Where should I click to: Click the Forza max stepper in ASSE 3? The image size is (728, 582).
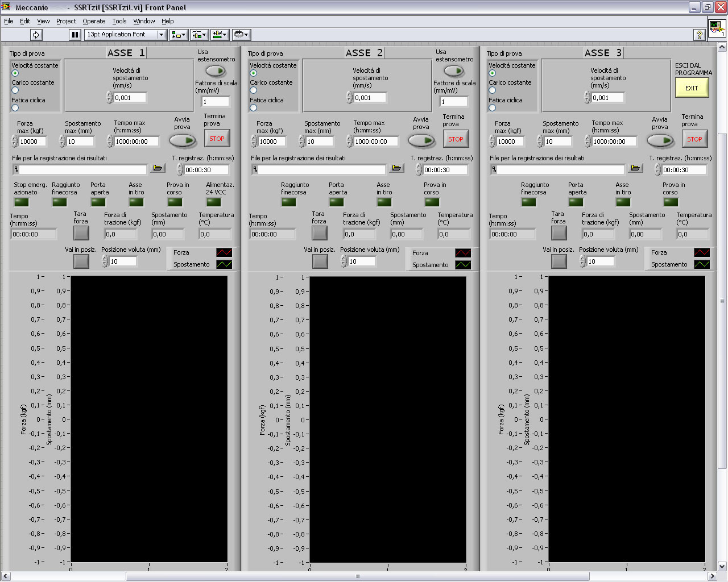[x=493, y=142]
